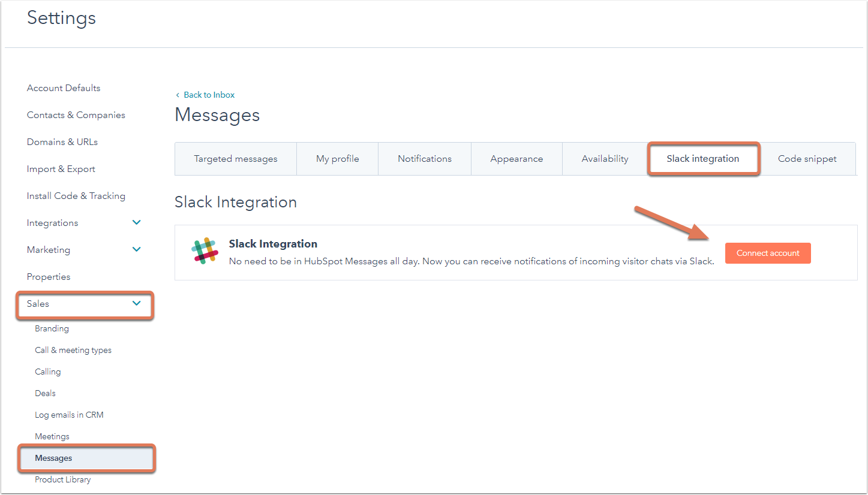Expand the Marketing section chevron
This screenshot has width=868, height=495.
(137, 249)
